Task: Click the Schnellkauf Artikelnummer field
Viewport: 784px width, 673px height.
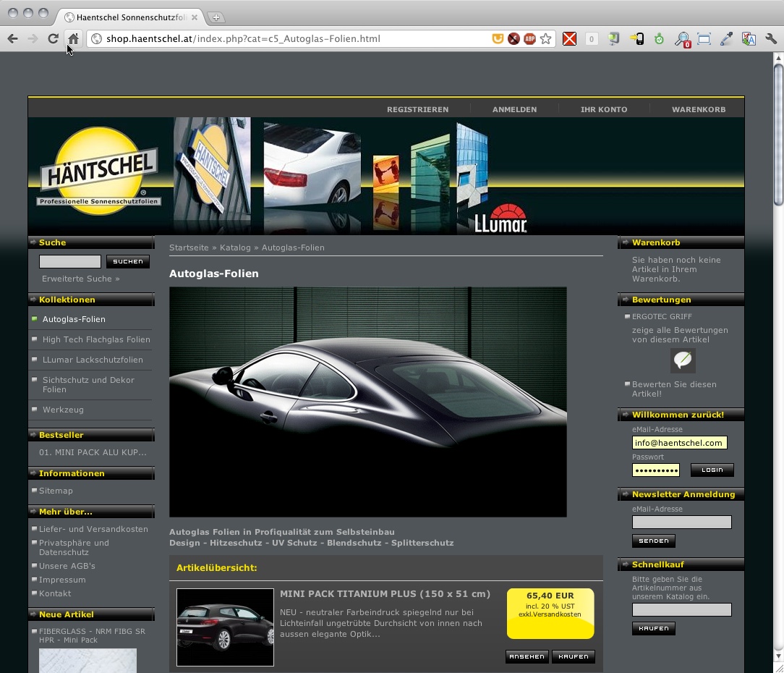Action: pos(681,609)
